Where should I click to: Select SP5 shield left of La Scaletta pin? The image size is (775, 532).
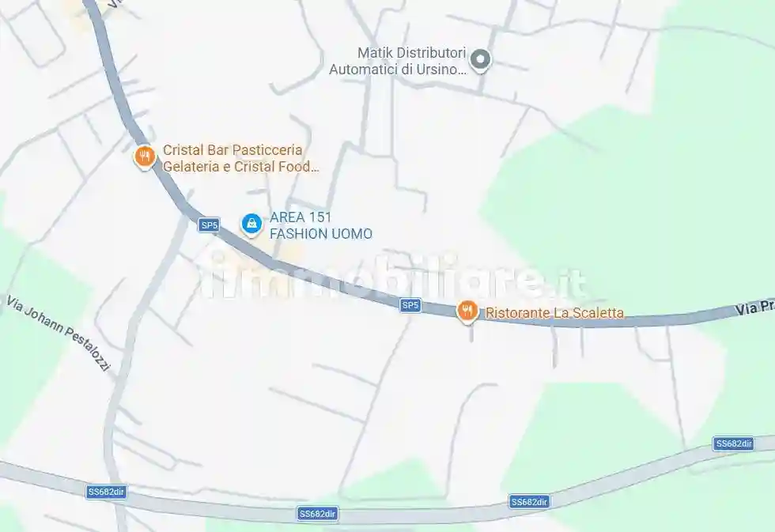410,305
